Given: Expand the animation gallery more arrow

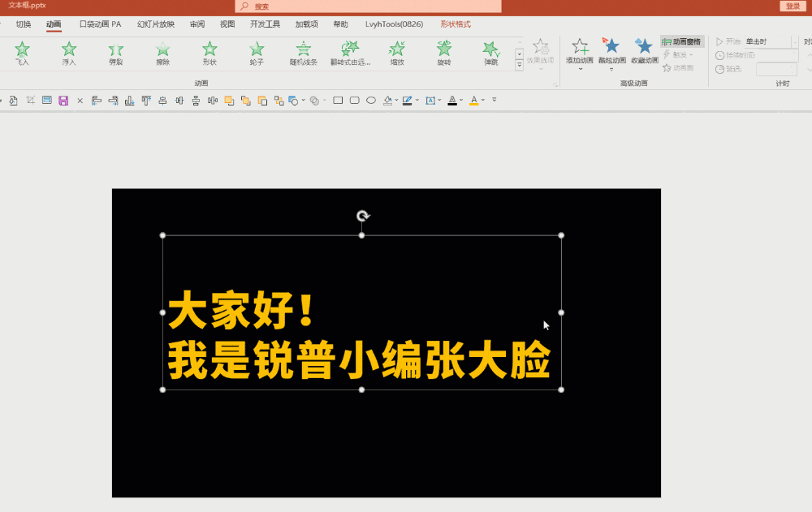Looking at the screenshot, I should click(519, 65).
